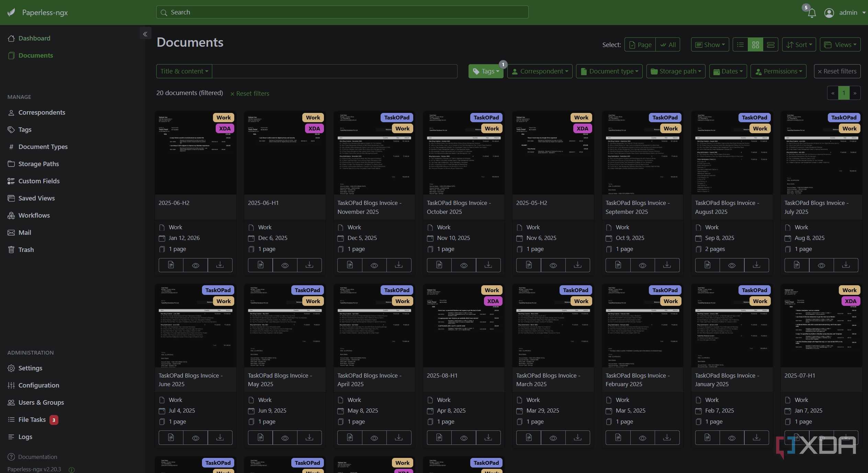Preview TaskOPad Blogs Invoice - October 2025

coord(464,265)
